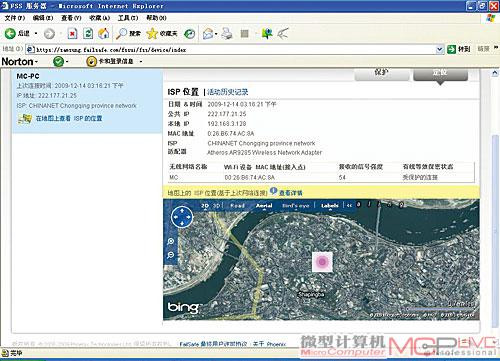The height and width of the screenshot is (361, 500).
Task: Open the Tools menu
Action: point(128,18)
